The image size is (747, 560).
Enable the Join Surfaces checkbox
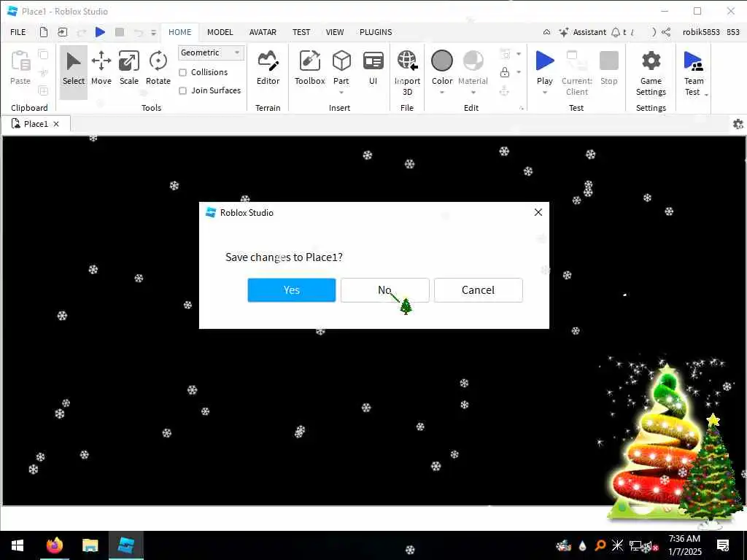click(x=182, y=90)
